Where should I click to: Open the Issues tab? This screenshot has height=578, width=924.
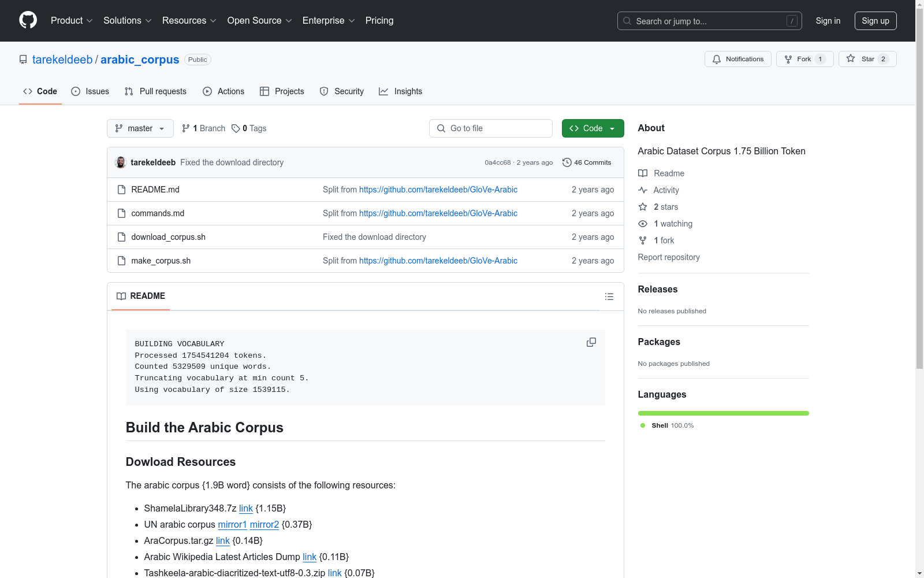pyautogui.click(x=90, y=91)
